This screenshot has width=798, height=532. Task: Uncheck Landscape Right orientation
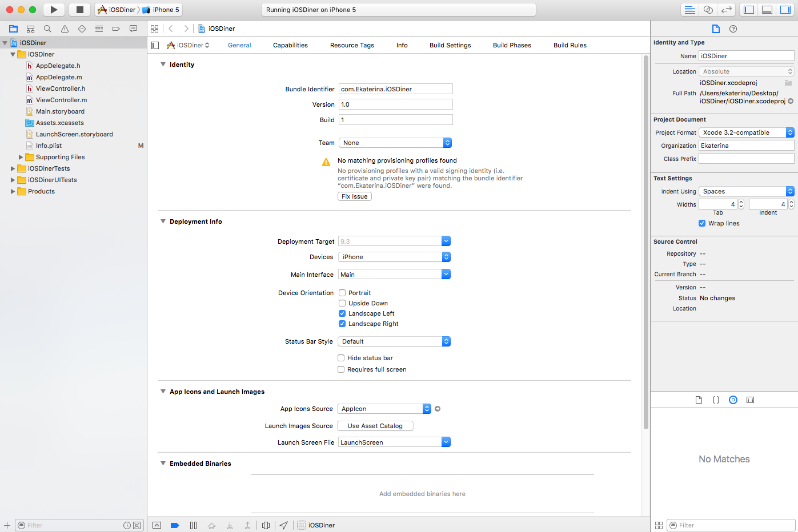[x=342, y=324]
